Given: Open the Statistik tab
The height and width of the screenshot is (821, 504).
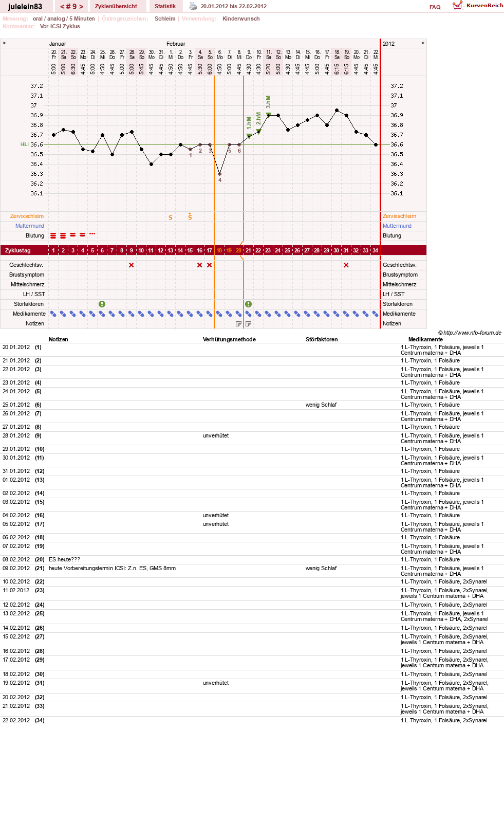Looking at the screenshot, I should (x=165, y=6).
